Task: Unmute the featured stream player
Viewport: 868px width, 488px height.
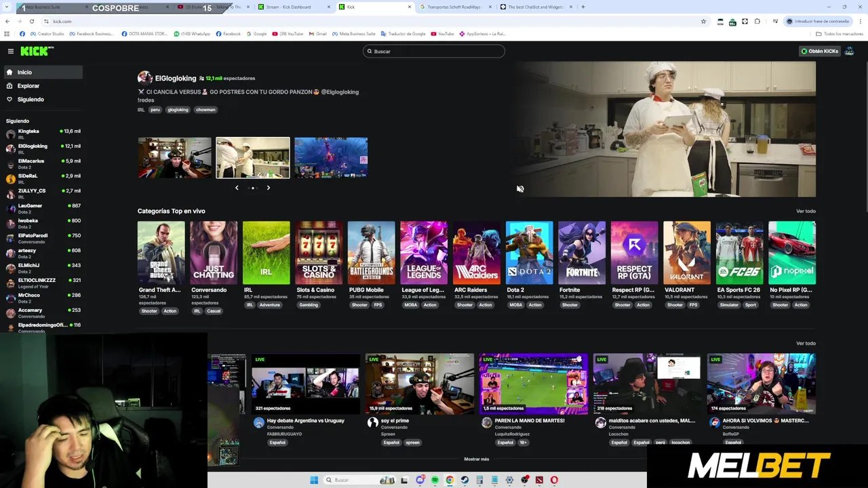Action: [x=520, y=189]
